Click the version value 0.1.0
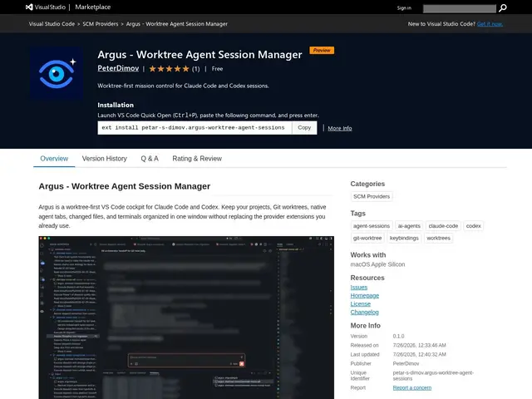Image resolution: width=532 pixels, height=399 pixels. pos(399,336)
